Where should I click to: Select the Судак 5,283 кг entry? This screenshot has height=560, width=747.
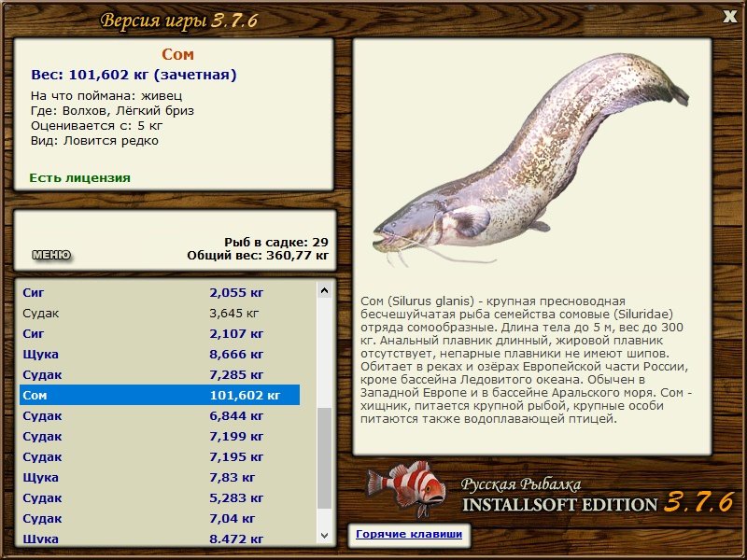click(159, 497)
